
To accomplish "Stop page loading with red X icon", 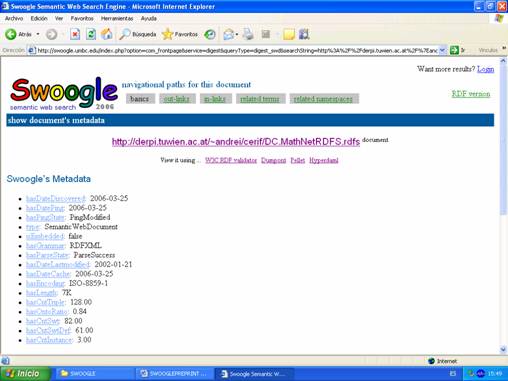I will click(x=75, y=34).
